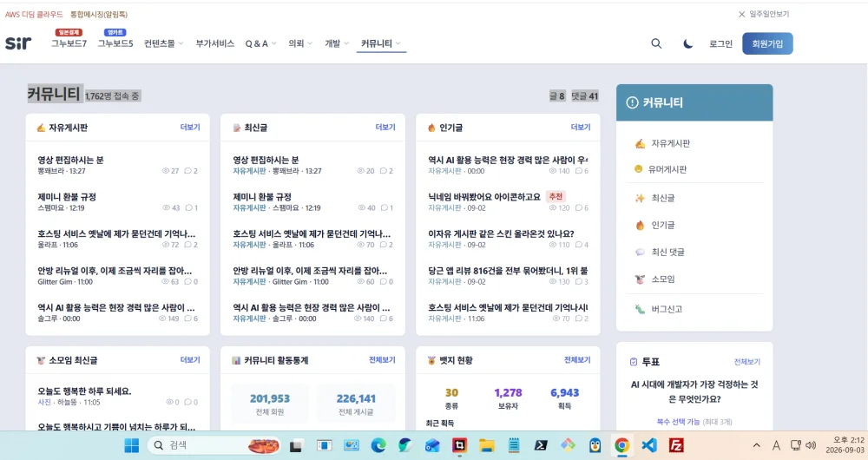The image size is (868, 460).
Task: Click the bar chart icon beside 커뮤니티 활동통계
Action: click(x=236, y=360)
